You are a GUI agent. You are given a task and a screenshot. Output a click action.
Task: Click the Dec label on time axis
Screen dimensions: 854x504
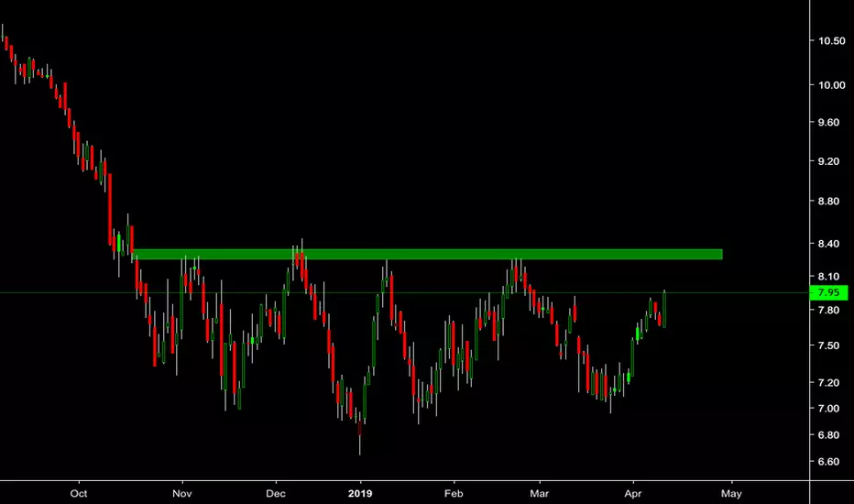(276, 494)
